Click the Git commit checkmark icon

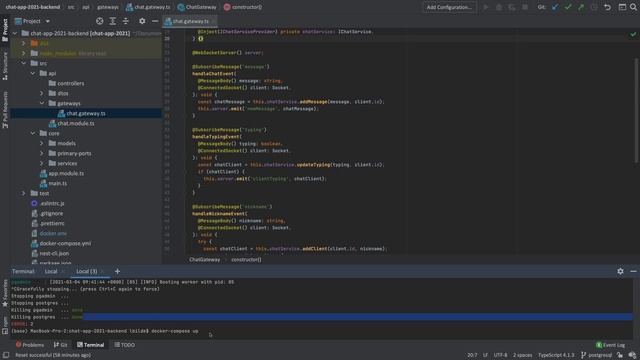coord(568,7)
